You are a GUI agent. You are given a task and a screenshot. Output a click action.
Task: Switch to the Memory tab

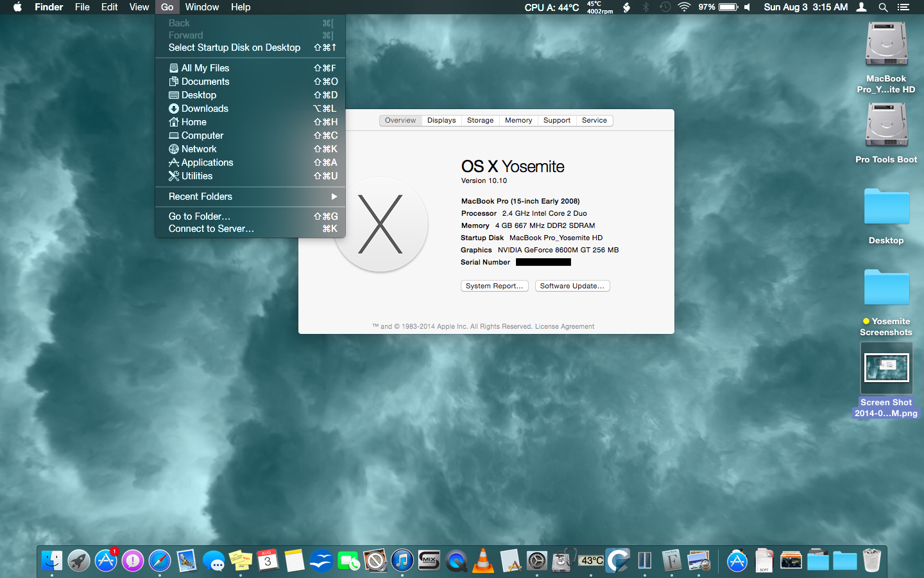pyautogui.click(x=518, y=120)
